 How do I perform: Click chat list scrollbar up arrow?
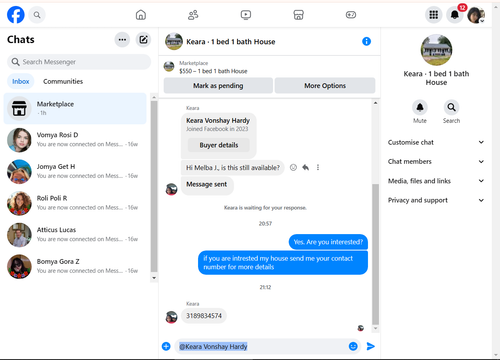(x=154, y=97)
